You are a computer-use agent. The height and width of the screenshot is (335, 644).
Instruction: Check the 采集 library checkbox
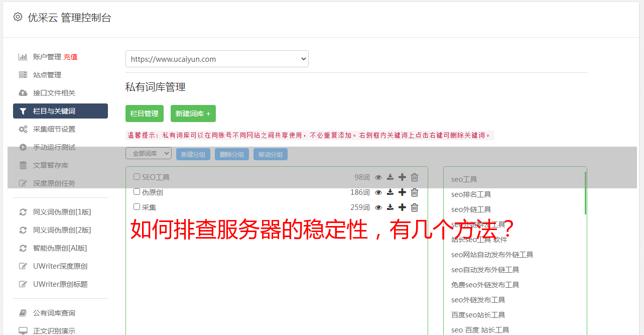coord(137,207)
